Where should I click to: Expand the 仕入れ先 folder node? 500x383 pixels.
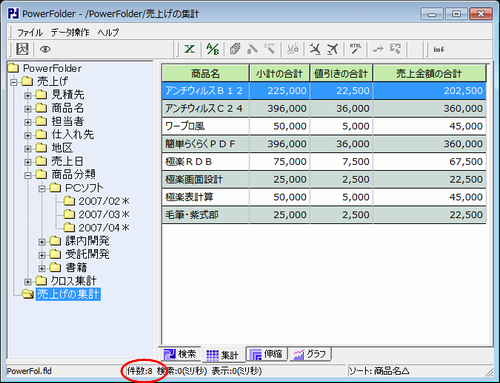click(x=28, y=135)
